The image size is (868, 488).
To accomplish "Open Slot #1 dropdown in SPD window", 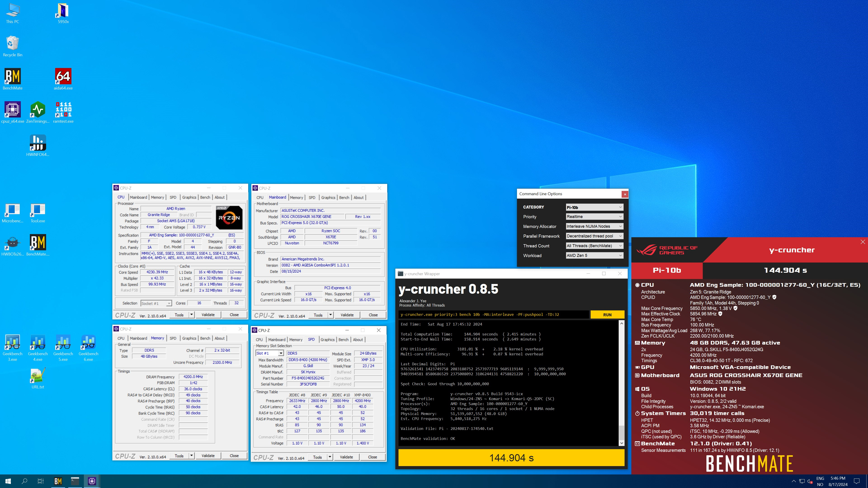I will 269,353.
